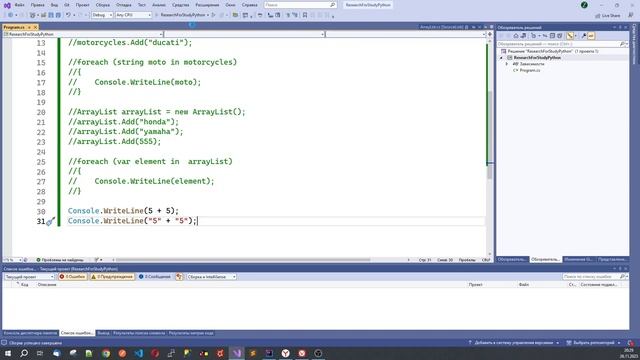Screen dimensions: 640x360
Task: Click the 'Файл' column header
Action: pos(524,284)
